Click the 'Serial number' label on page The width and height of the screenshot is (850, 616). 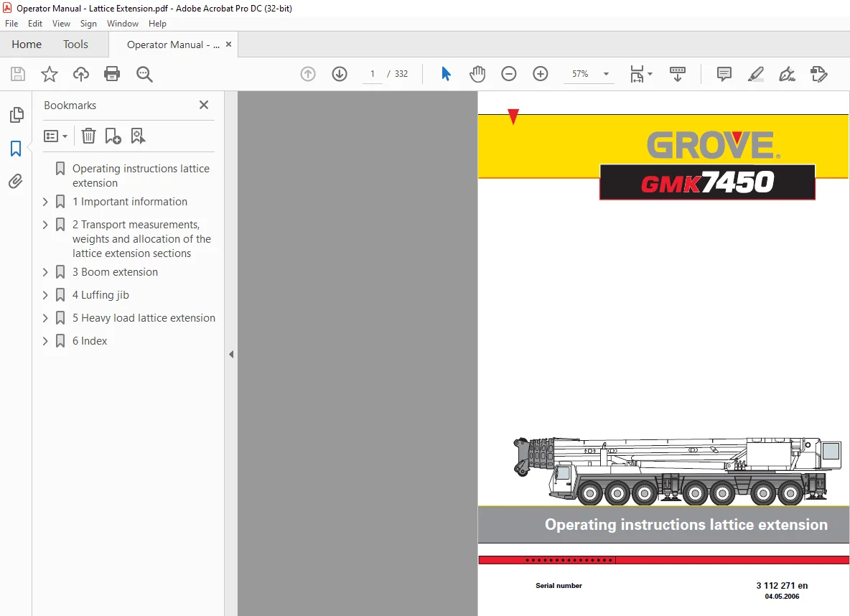559,586
